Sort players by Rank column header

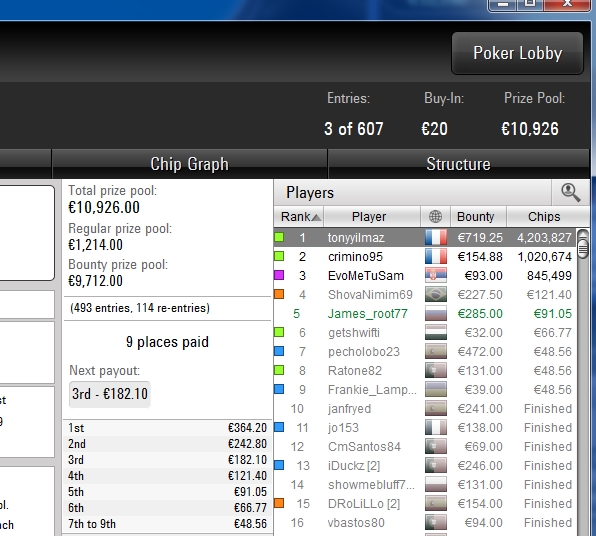[299, 217]
